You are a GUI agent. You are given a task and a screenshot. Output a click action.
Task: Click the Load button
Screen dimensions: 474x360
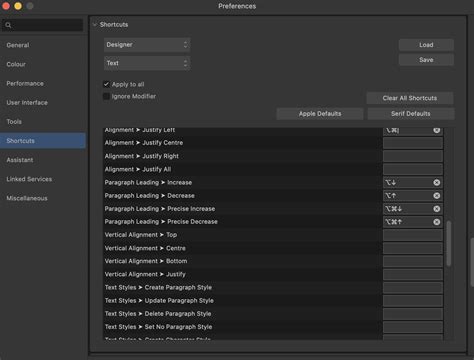(x=426, y=45)
